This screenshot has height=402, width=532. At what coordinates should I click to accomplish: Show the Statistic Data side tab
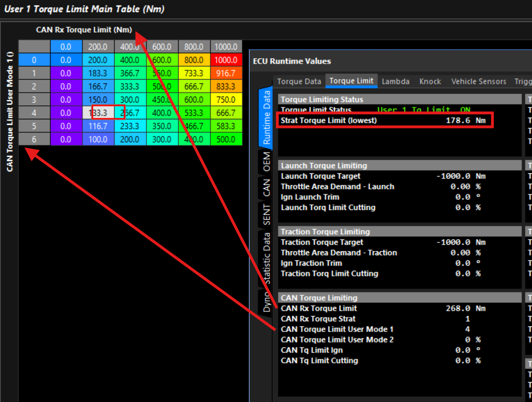click(266, 258)
